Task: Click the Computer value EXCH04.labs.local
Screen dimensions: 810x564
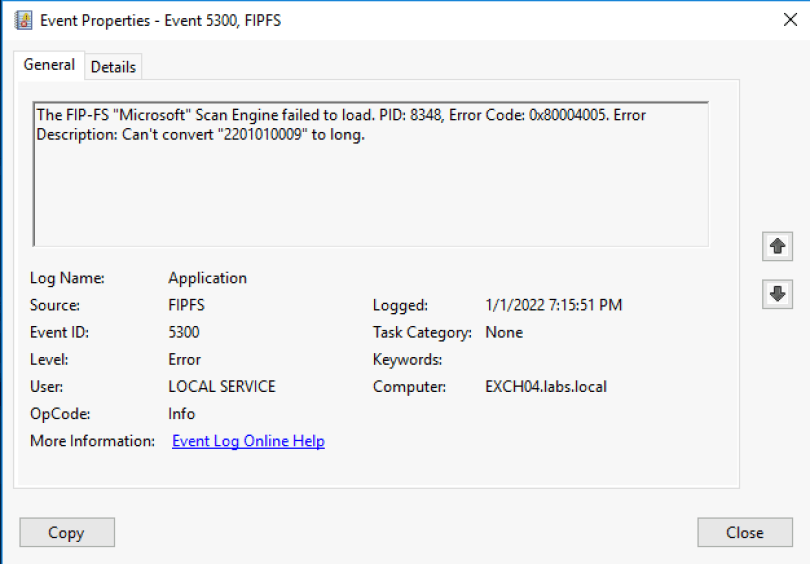Action: [545, 386]
